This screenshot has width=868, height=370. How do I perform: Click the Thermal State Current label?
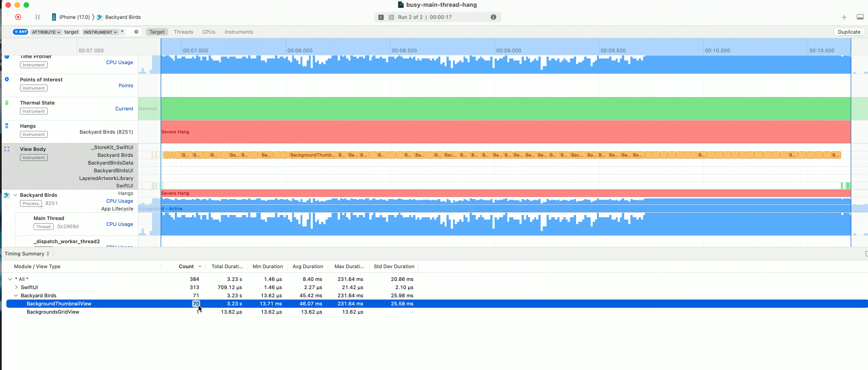tap(124, 109)
